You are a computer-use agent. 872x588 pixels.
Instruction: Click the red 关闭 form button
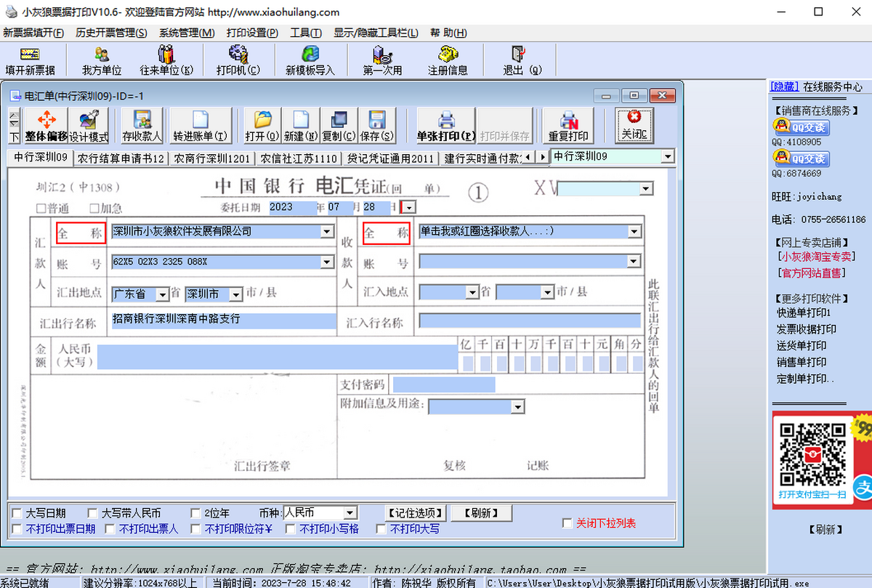click(634, 125)
